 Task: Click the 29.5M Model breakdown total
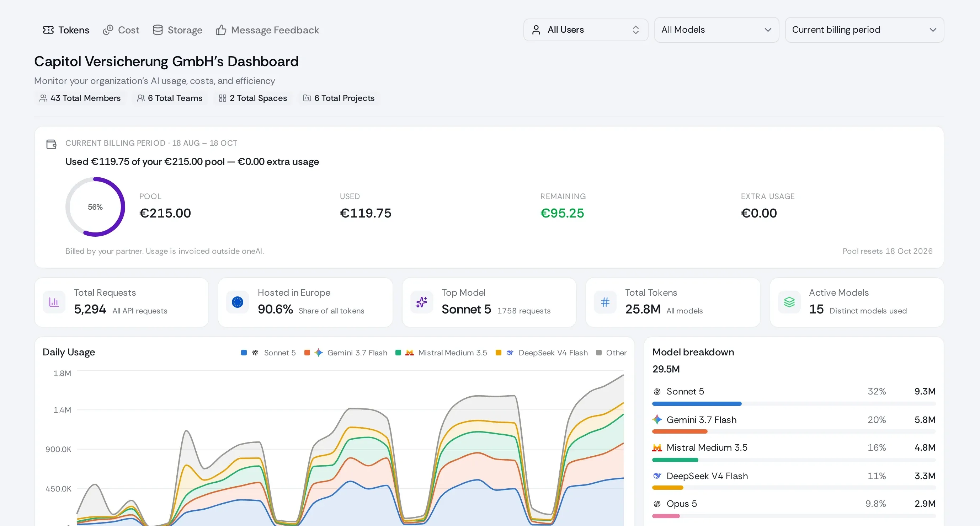coord(666,369)
